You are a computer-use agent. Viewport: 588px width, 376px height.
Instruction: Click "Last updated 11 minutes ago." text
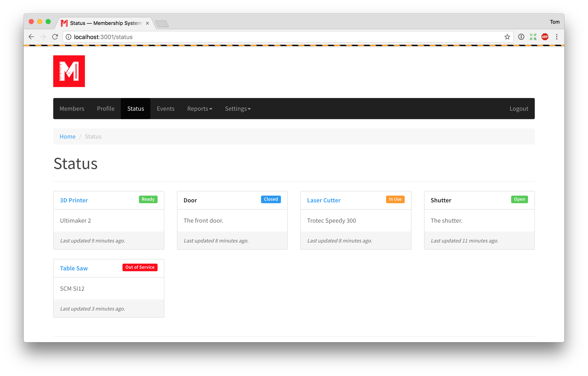(x=464, y=241)
